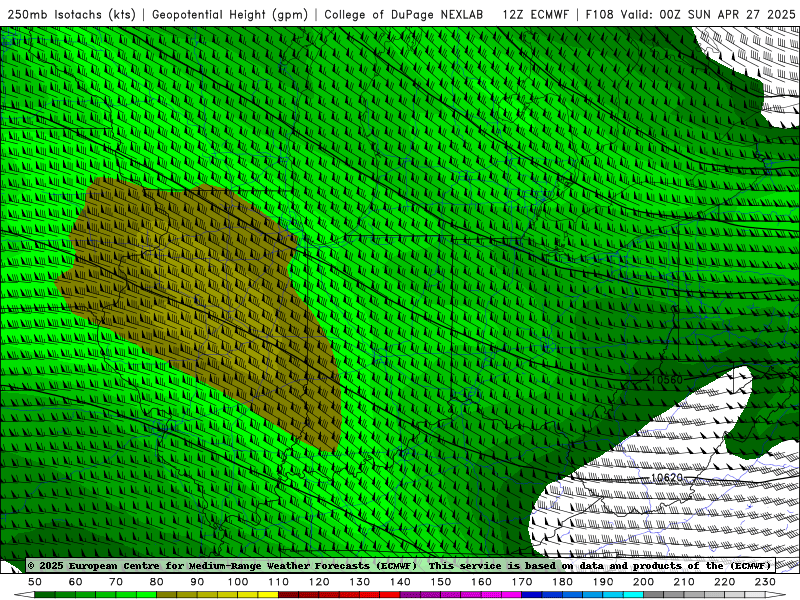Click the "12Z ECMWF" model run label
The height and width of the screenshot is (600, 800).
point(535,14)
